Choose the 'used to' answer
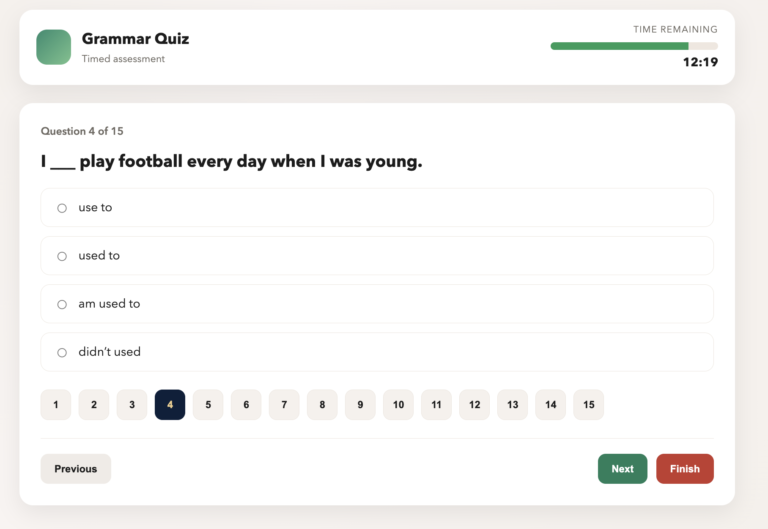 (x=62, y=256)
